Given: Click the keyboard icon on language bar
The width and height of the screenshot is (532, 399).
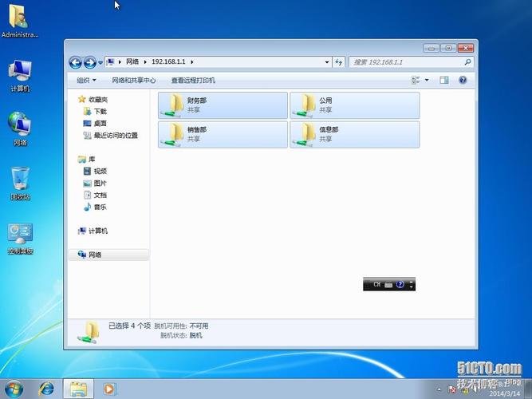Looking at the screenshot, I should coord(388,285).
